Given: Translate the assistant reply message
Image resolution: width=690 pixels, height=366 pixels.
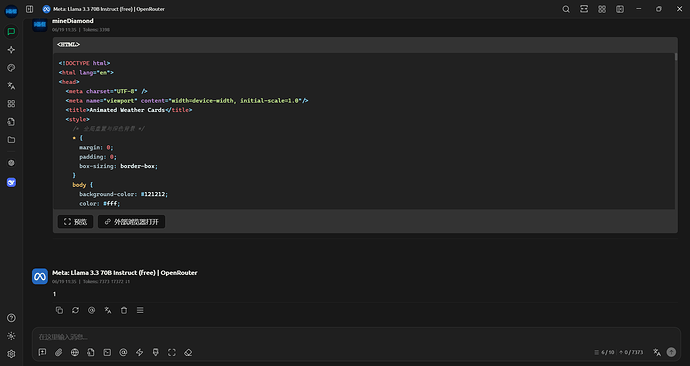Looking at the screenshot, I should [x=108, y=310].
